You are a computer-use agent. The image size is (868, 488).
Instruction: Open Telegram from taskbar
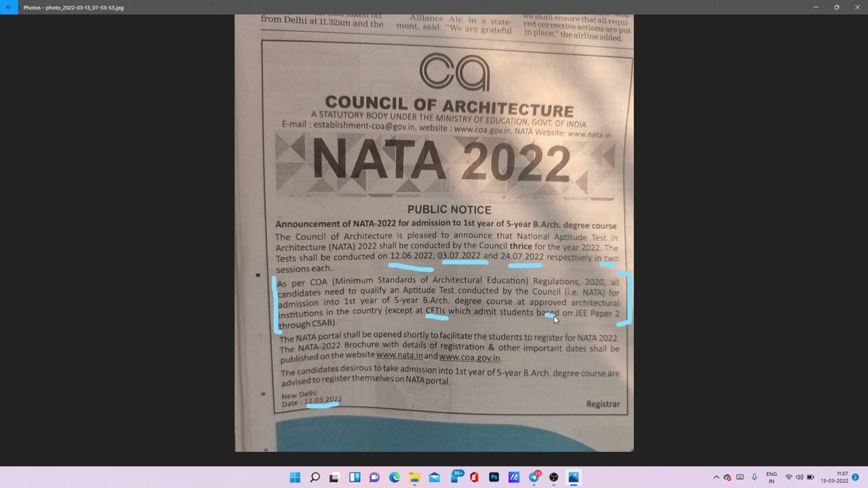pyautogui.click(x=534, y=476)
